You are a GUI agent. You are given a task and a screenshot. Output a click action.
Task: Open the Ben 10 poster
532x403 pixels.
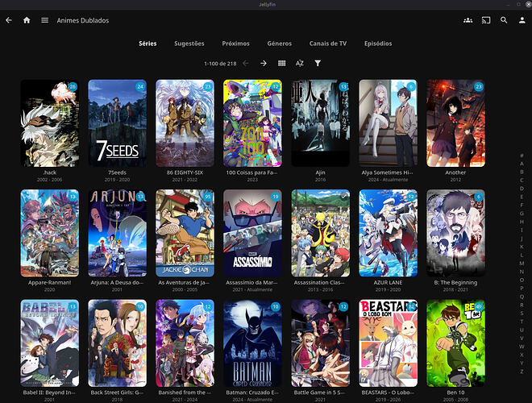[x=455, y=343]
